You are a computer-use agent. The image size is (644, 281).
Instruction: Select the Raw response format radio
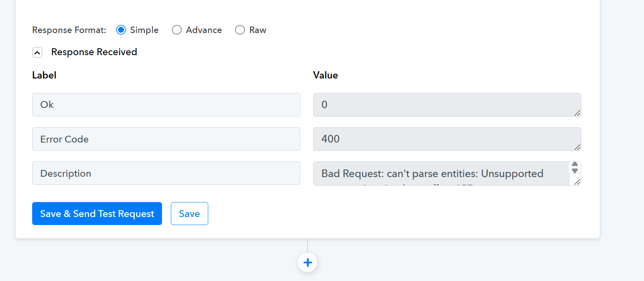coord(240,30)
